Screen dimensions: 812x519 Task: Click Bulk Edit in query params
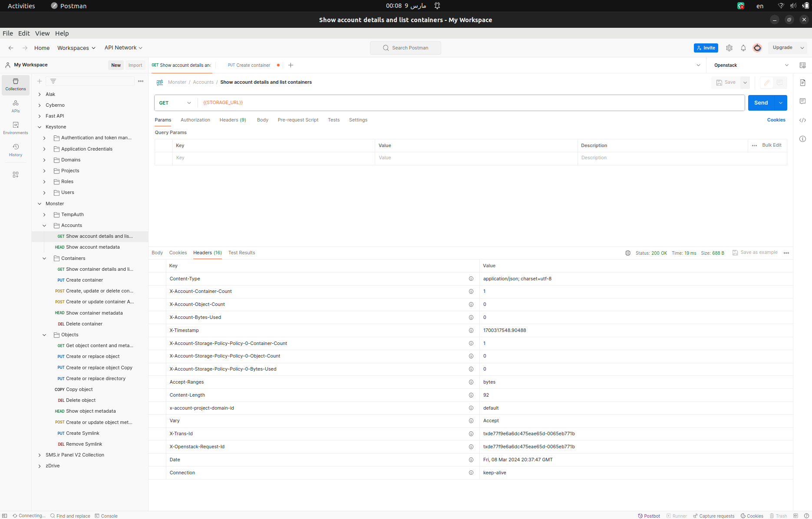772,145
